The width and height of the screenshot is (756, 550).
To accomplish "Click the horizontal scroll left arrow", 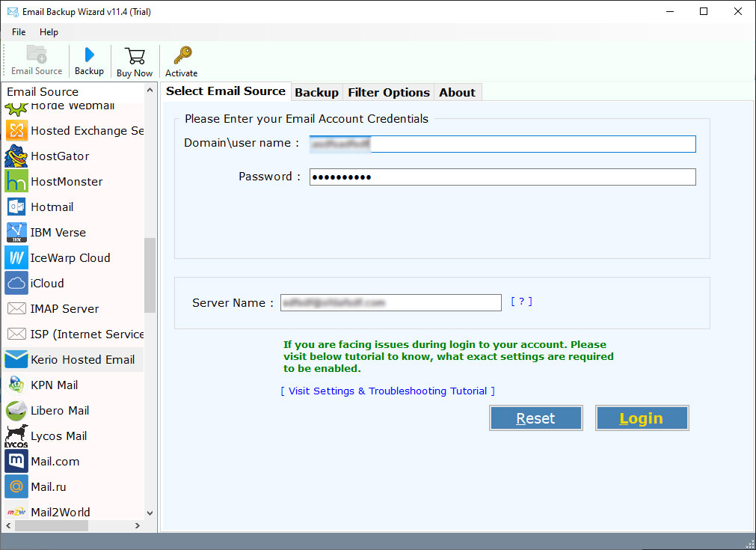I will 8,525.
